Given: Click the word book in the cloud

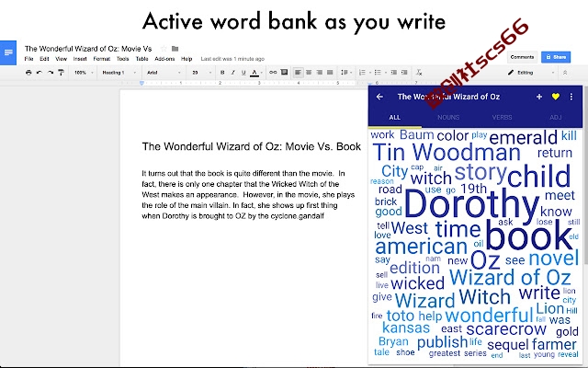Looking at the screenshot, I should click(x=529, y=236).
